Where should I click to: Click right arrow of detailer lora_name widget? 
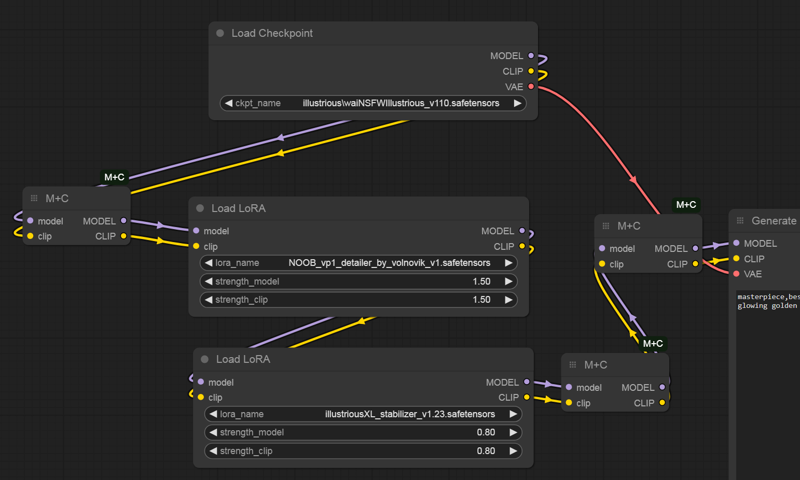(509, 263)
